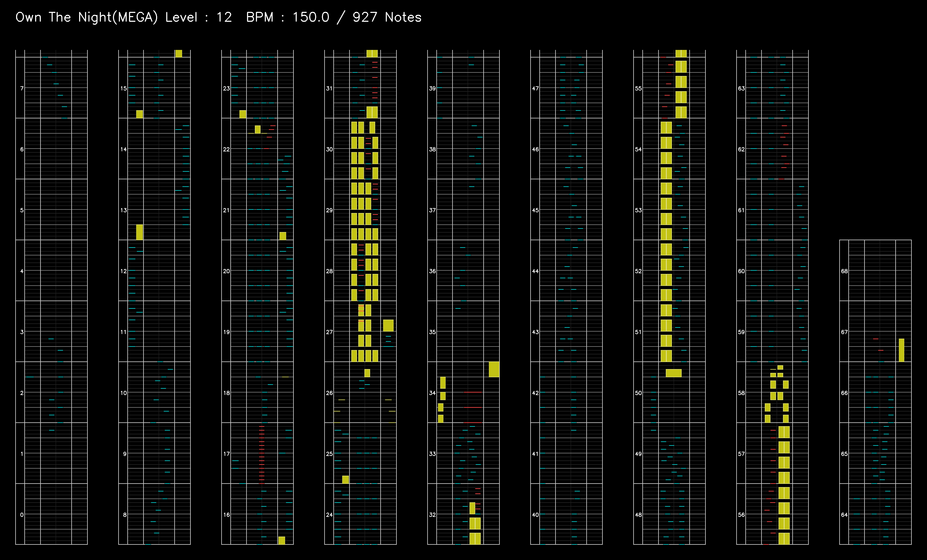Select measure number 40 label
This screenshot has width=927, height=560.
coord(536,515)
